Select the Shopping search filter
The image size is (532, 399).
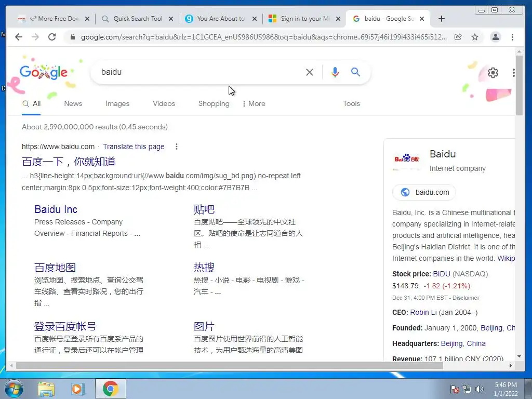coord(214,103)
